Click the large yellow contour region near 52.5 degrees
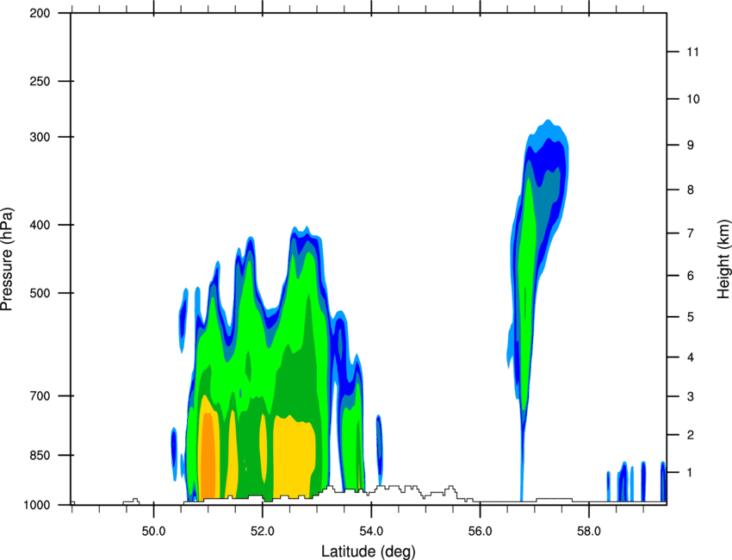The width and height of the screenshot is (732, 560). pos(295,457)
